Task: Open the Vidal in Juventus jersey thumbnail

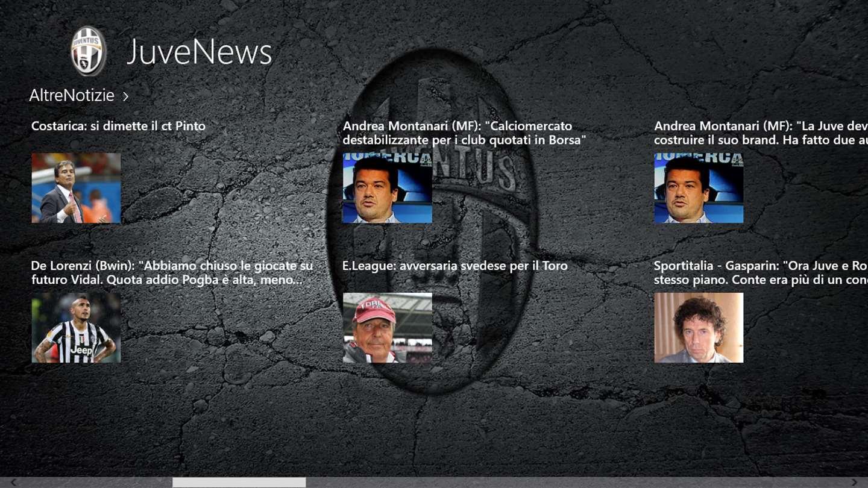Action: (x=76, y=328)
